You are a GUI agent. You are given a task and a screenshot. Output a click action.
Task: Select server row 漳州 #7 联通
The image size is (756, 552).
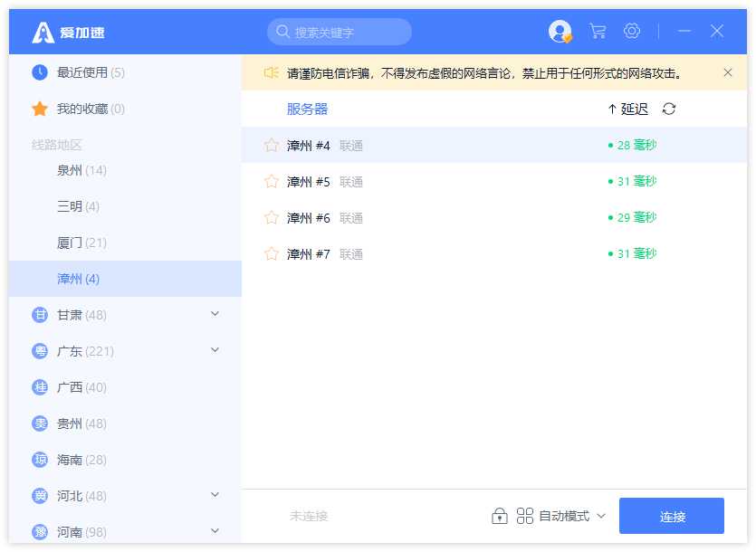494,253
